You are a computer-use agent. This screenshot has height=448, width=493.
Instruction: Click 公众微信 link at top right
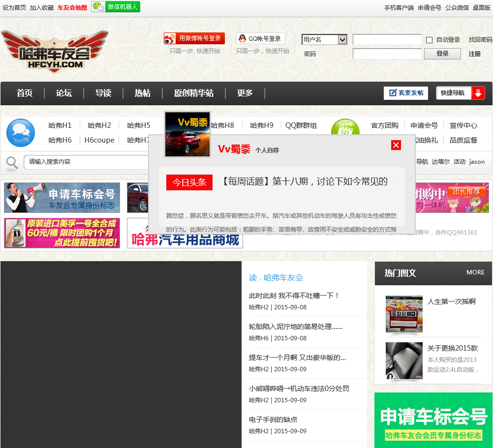[457, 7]
